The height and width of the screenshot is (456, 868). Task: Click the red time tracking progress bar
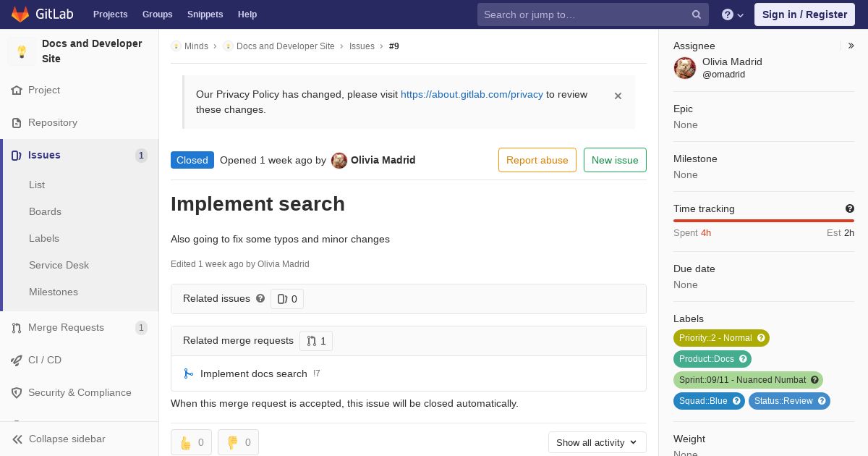tap(764, 221)
